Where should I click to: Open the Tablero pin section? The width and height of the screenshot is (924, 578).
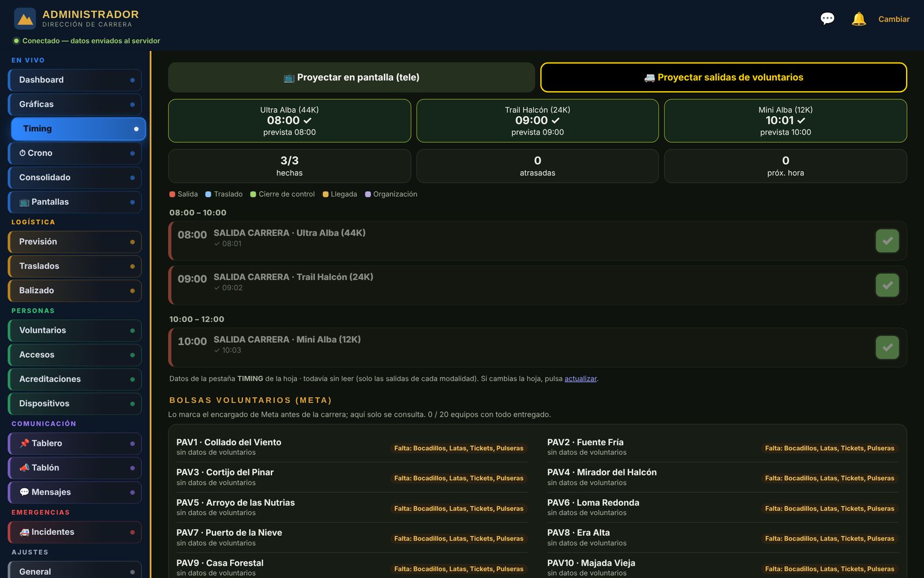(x=74, y=443)
